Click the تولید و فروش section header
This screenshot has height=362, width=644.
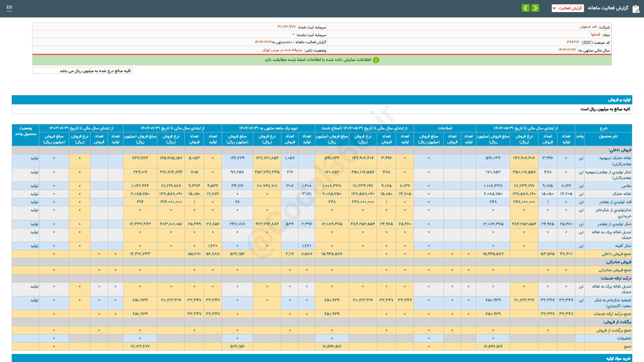619,100
